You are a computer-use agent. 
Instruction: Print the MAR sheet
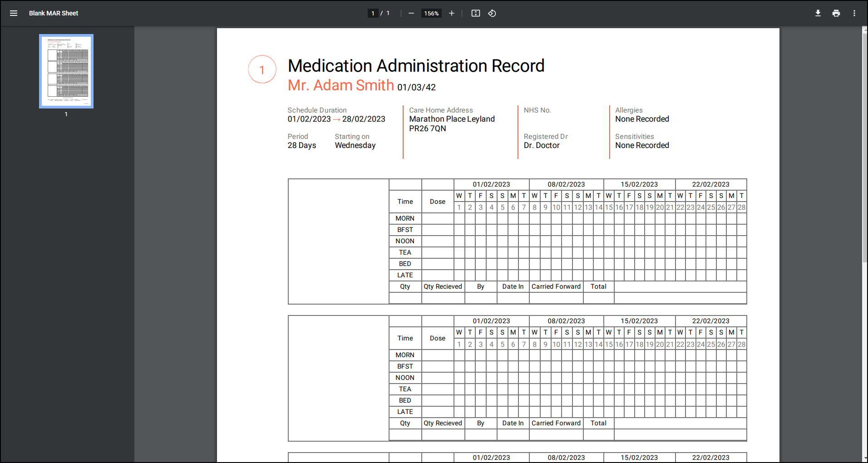coord(836,13)
